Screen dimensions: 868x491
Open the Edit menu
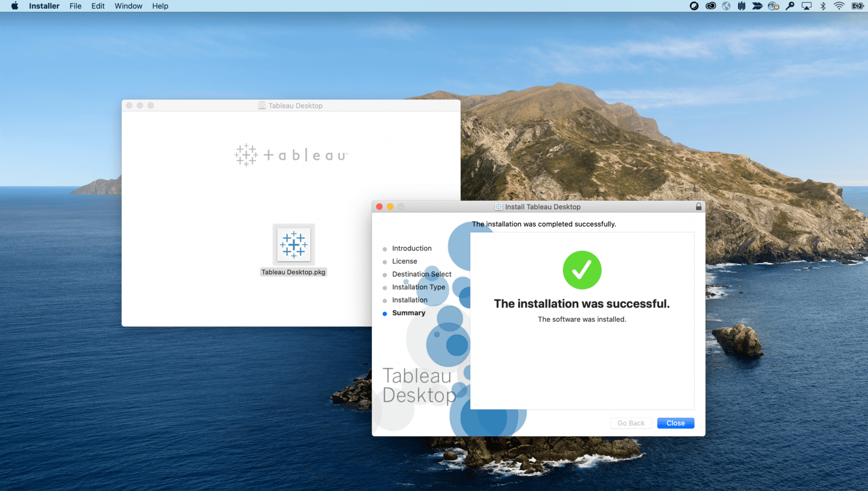[x=98, y=6]
